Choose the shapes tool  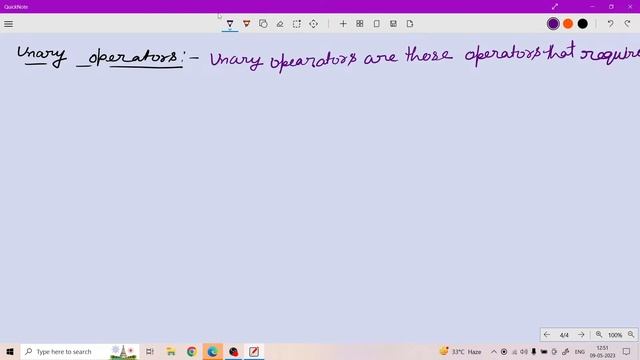tap(263, 24)
